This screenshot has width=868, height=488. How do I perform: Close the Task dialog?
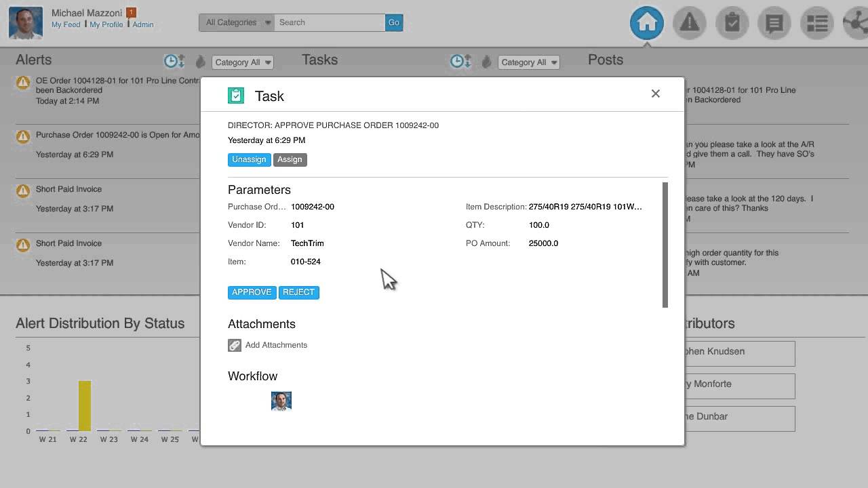[x=655, y=94]
